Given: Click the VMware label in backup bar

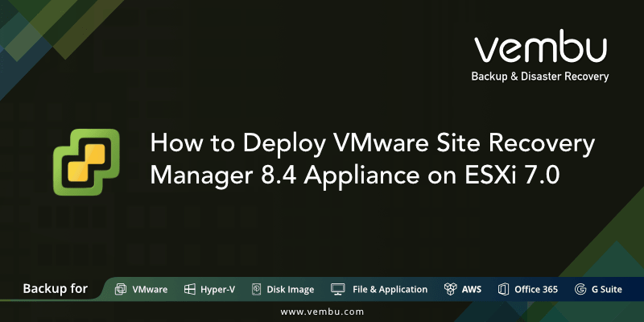Looking at the screenshot, I should tap(150, 289).
